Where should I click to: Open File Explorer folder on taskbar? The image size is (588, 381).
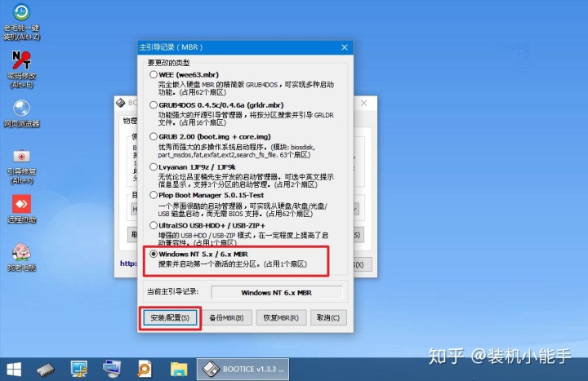coord(179,370)
